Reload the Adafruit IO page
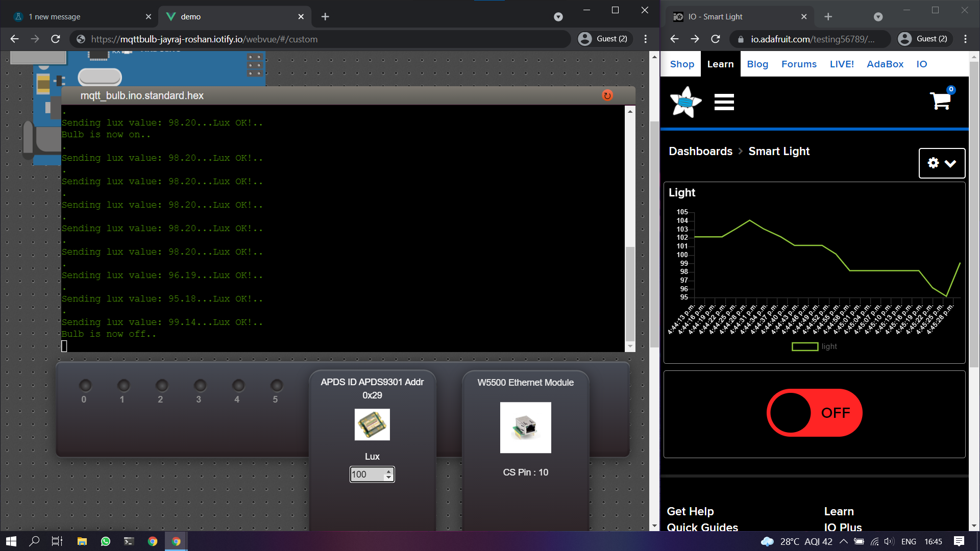Image resolution: width=980 pixels, height=551 pixels. pyautogui.click(x=716, y=39)
